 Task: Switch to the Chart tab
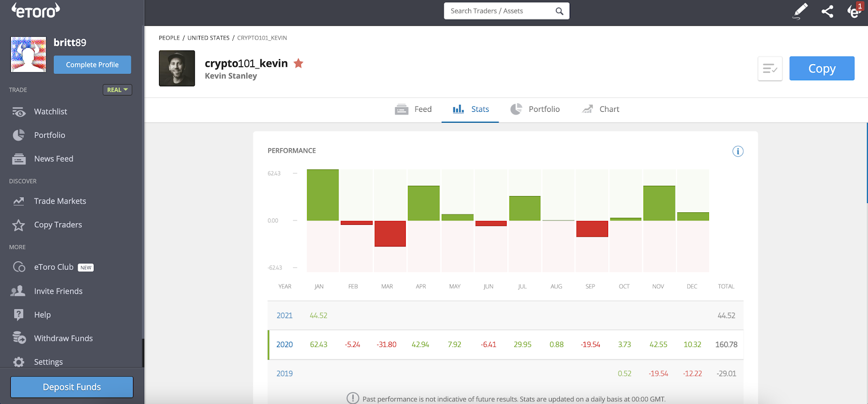[601, 110]
